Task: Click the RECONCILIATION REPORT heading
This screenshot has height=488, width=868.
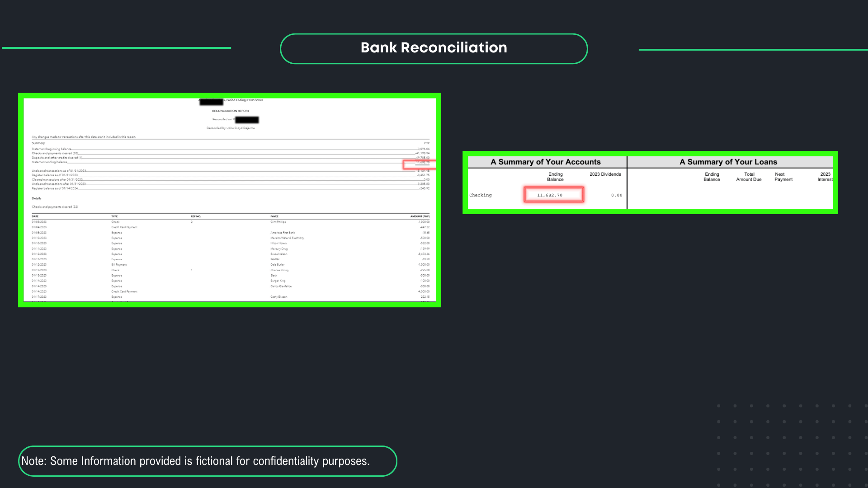Action: point(231,111)
